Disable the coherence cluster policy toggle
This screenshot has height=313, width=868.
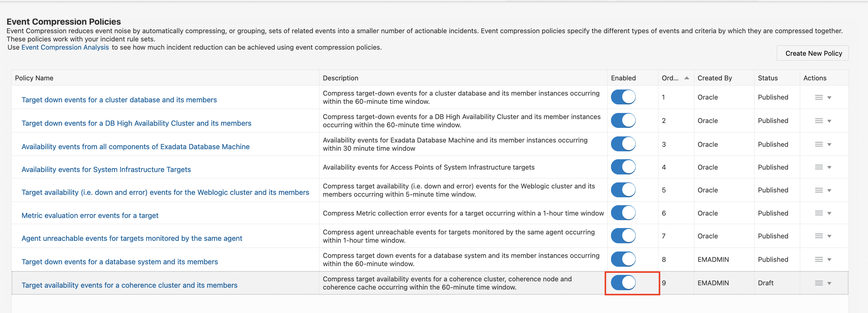pos(623,283)
